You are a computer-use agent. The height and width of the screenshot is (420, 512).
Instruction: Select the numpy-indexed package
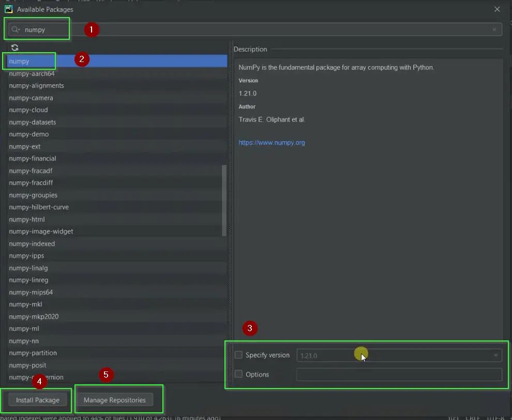117,244
